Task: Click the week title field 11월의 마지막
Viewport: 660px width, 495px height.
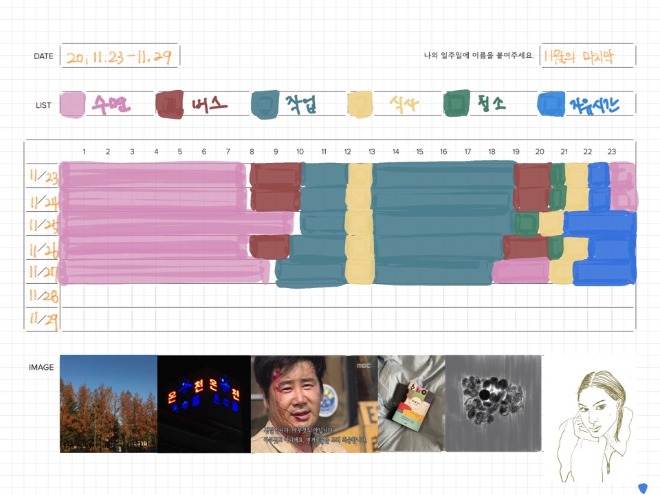Action: click(x=588, y=56)
